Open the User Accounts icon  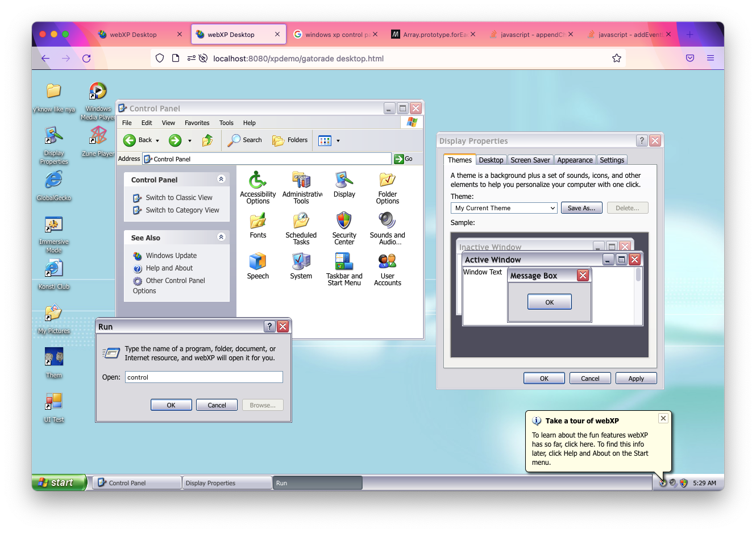(x=387, y=262)
